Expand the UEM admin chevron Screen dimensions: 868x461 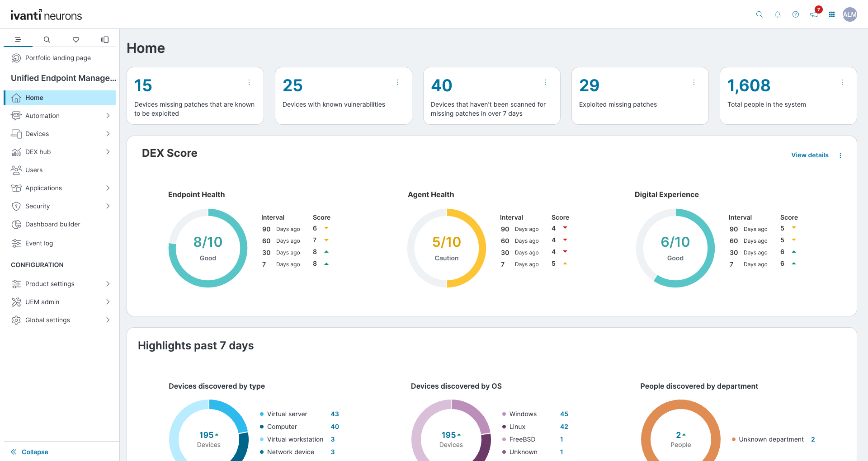click(108, 302)
